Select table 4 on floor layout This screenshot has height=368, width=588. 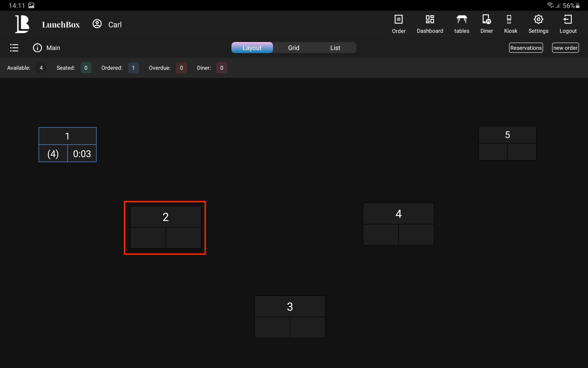(398, 224)
